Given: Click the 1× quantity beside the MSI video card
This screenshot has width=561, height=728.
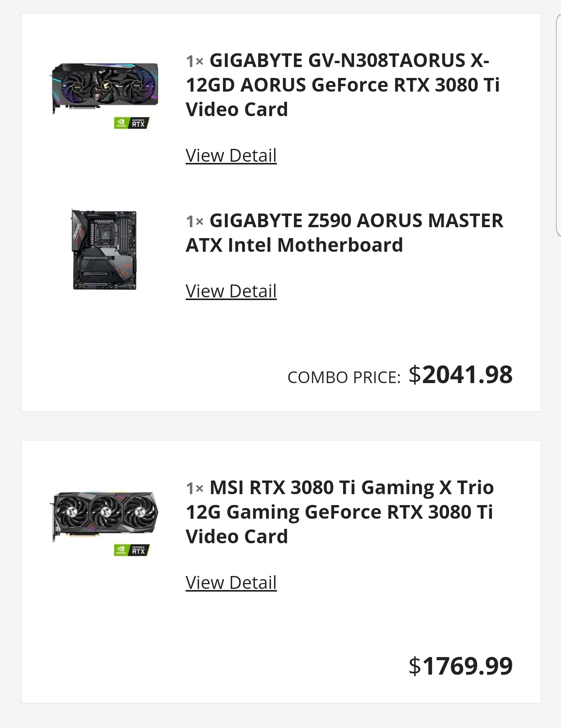Looking at the screenshot, I should [x=195, y=488].
